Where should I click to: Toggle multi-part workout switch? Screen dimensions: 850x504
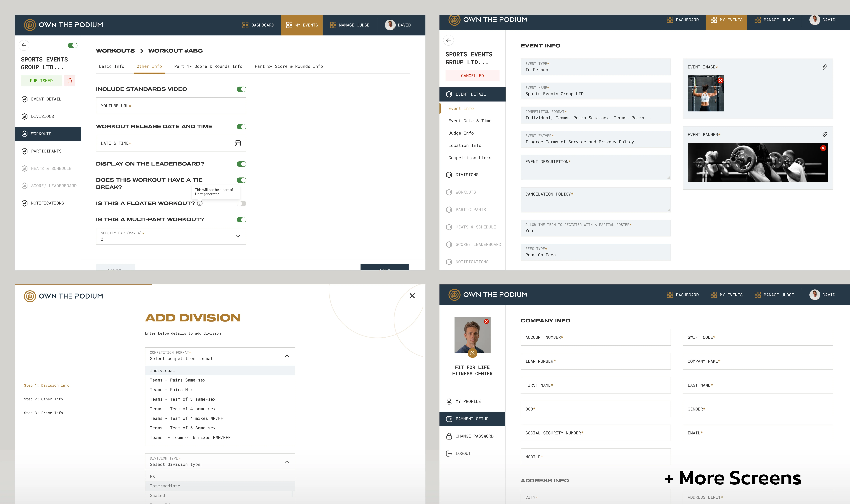241,220
